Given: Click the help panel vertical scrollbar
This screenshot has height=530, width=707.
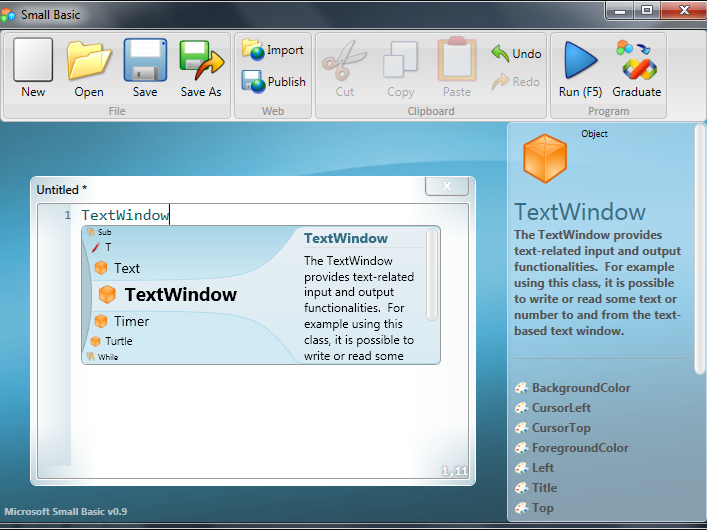Looking at the screenshot, I should (x=699, y=249).
